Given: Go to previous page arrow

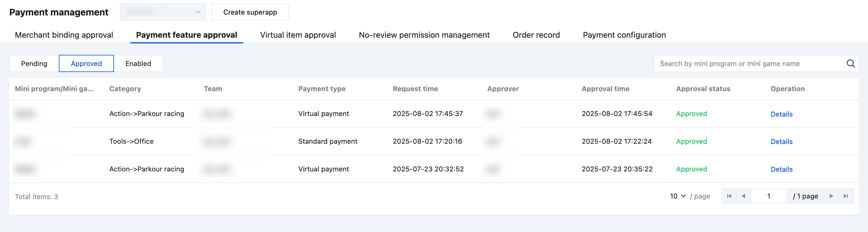Looking at the screenshot, I should tap(743, 196).
